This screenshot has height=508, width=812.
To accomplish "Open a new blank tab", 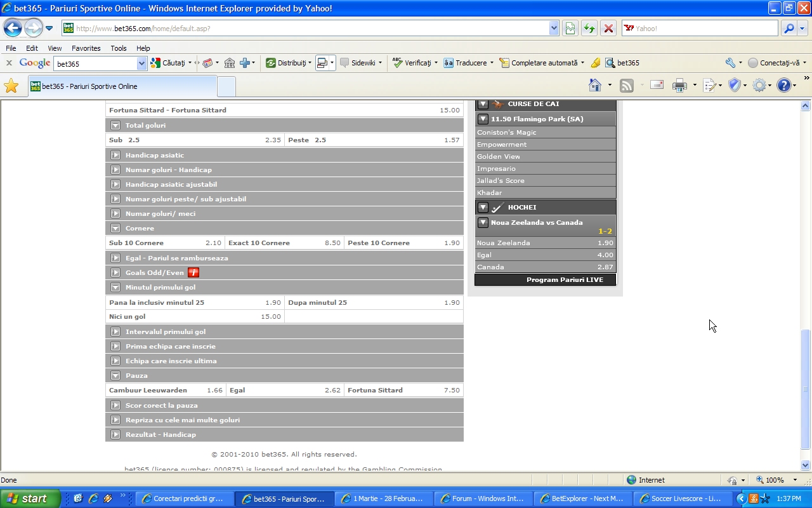I will [x=226, y=86].
